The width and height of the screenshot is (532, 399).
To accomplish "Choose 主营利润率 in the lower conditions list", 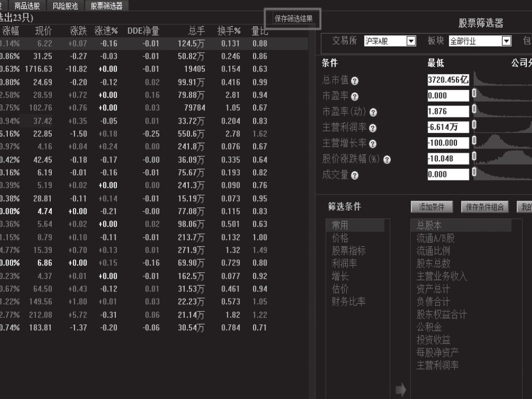I will click(438, 365).
